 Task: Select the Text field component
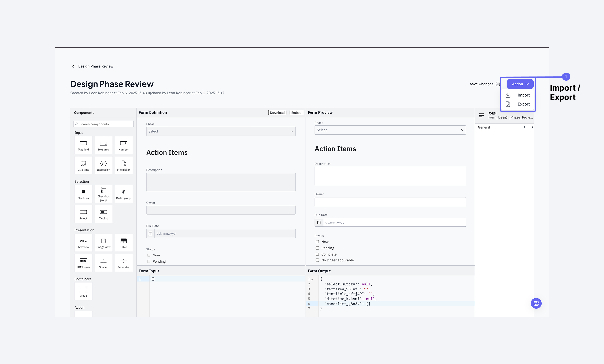[x=83, y=145]
